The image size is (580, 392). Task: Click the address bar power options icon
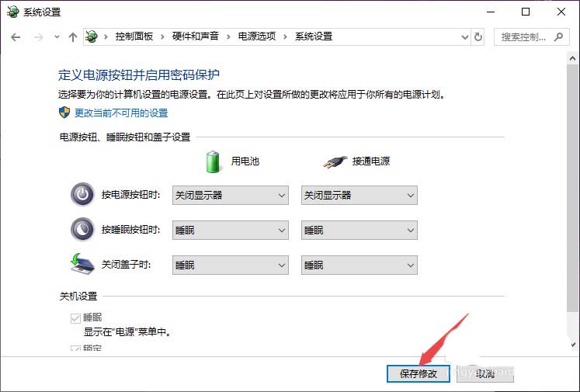pos(92,36)
